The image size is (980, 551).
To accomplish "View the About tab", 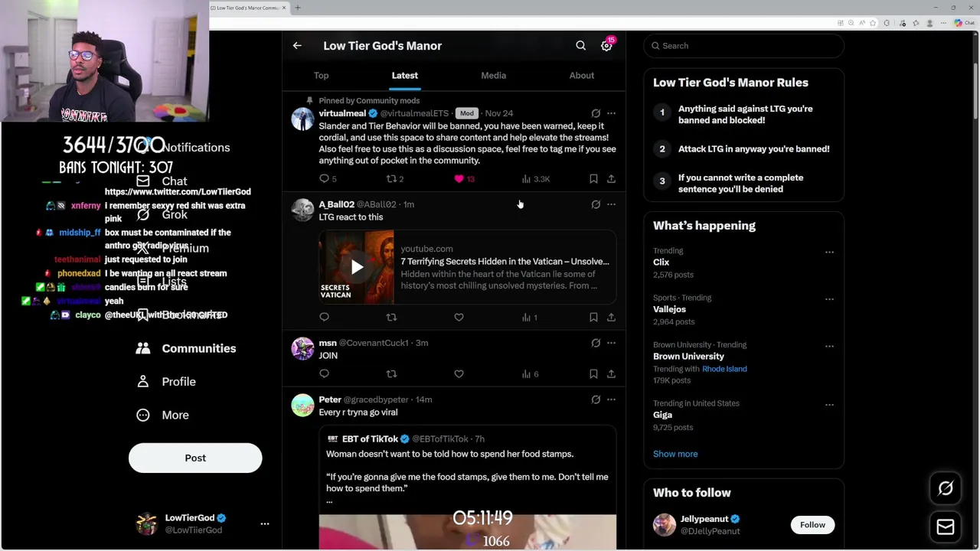I will click(x=582, y=75).
